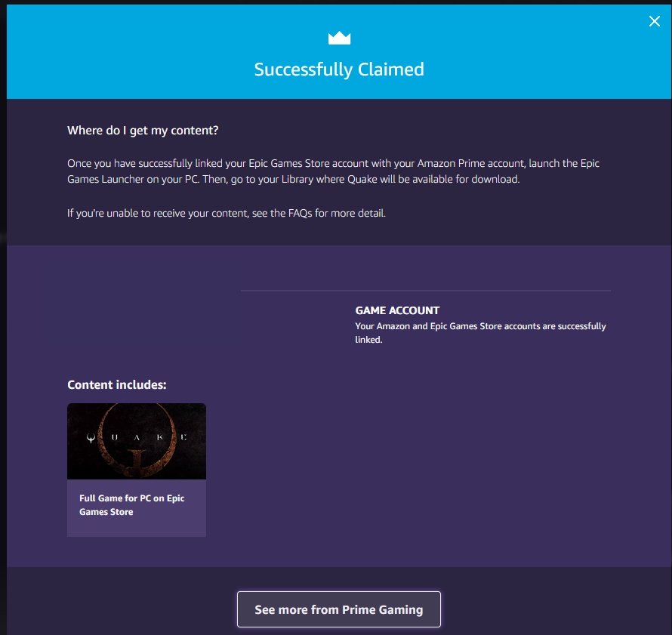Viewport: 672px width, 635px height.
Task: Click 'Where do I get my content?' heading
Action: tap(143, 131)
